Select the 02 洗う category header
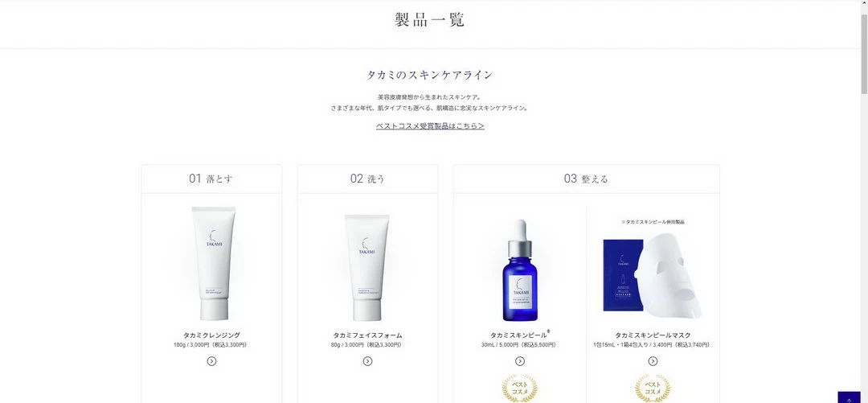Viewport: 868px width, 403px height. coord(367,179)
